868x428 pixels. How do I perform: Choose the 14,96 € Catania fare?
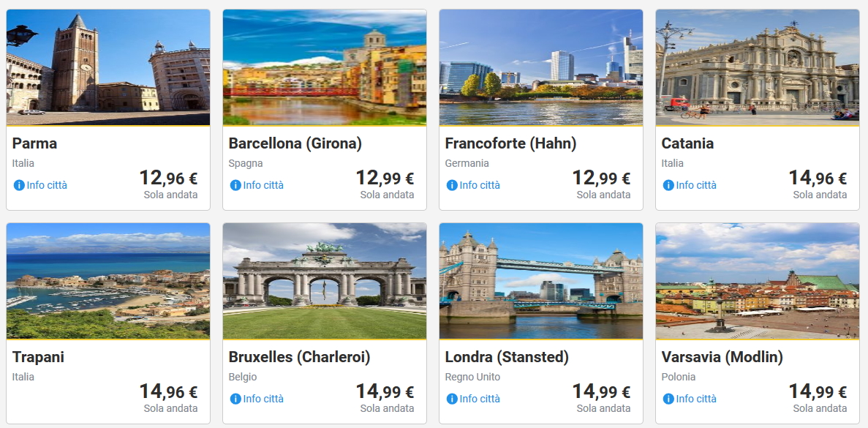point(818,178)
